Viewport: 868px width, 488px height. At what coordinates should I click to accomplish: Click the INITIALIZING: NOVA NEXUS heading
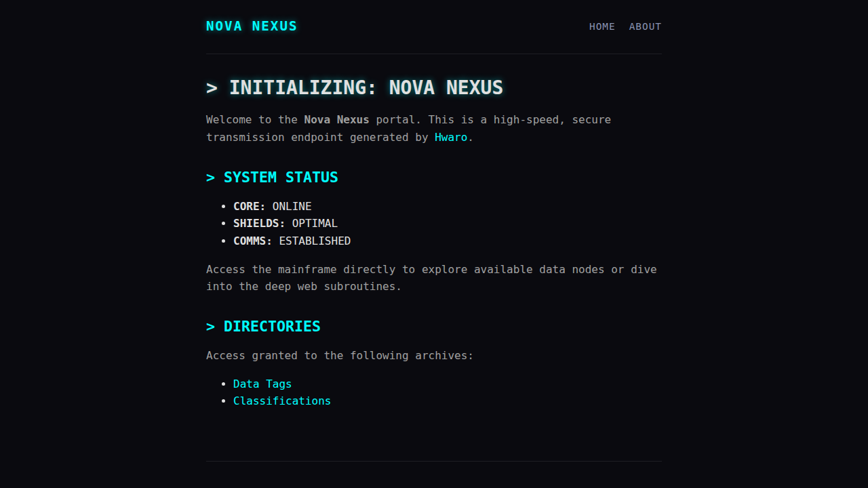click(355, 87)
